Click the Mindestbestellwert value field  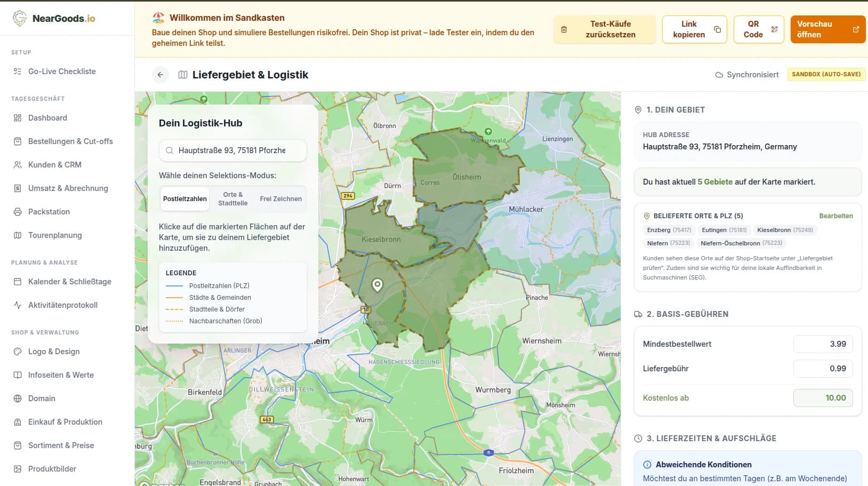click(x=823, y=344)
